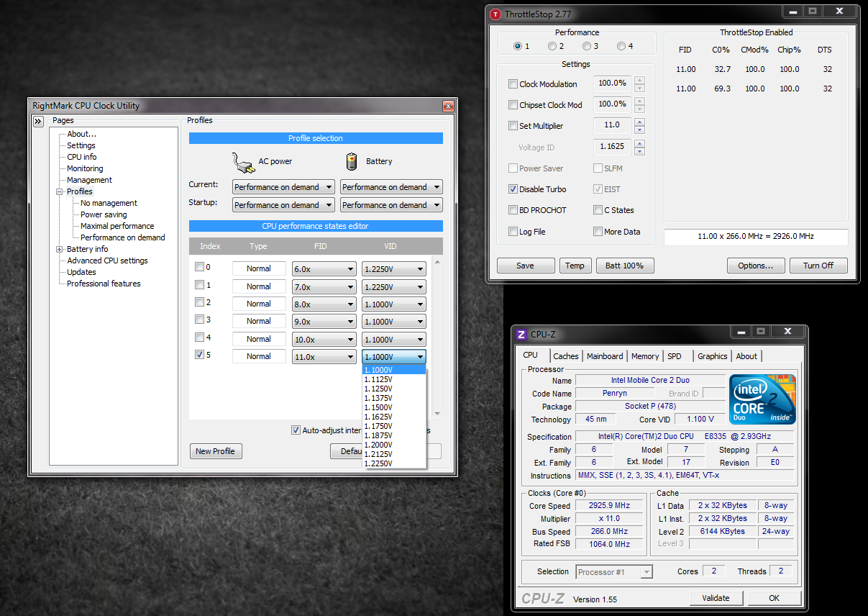Open the Current AC power profile dropdown
Viewport: 868px width, 616px height.
283,187
